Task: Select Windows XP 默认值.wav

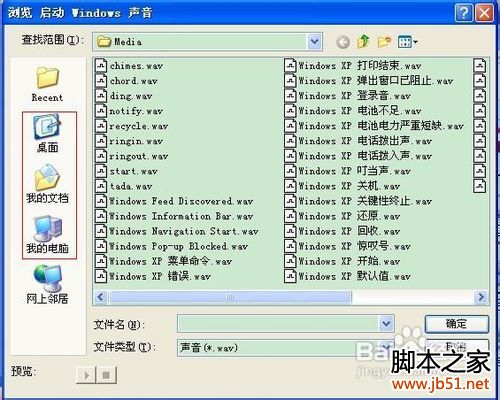Action: pos(348,276)
